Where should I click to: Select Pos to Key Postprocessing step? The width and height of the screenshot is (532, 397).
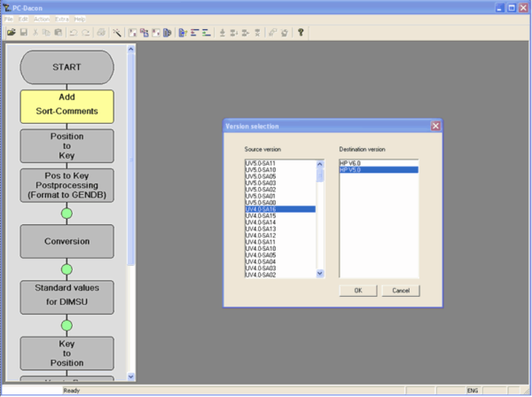click(66, 185)
